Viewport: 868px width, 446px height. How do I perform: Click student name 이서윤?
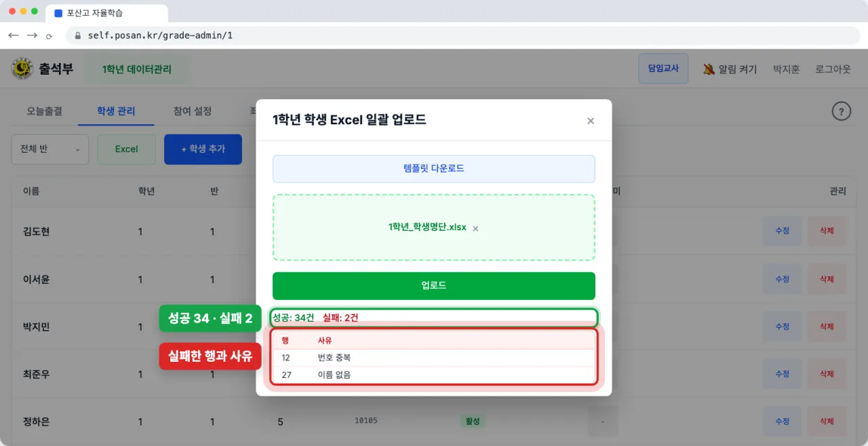[37, 279]
